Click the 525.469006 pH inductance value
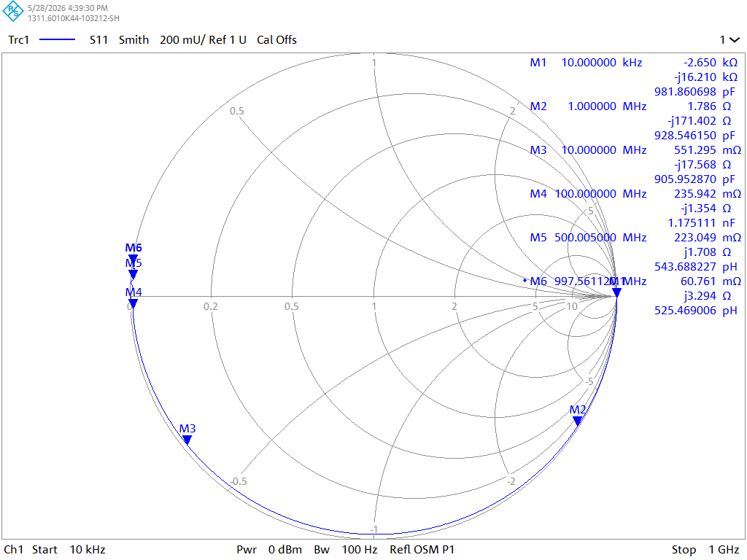 [x=695, y=311]
